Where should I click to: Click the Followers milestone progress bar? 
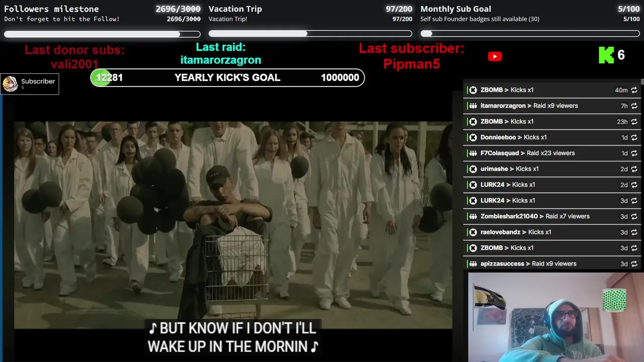(x=102, y=34)
